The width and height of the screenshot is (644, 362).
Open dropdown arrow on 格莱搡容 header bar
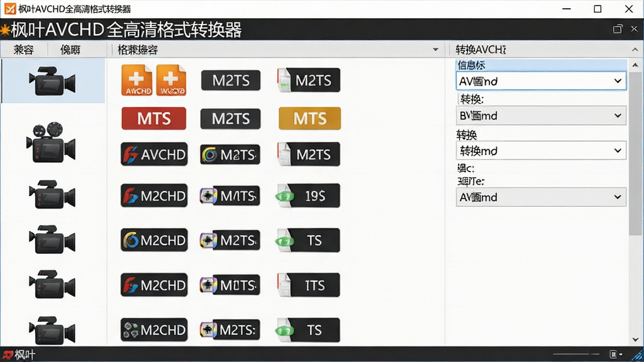point(435,50)
